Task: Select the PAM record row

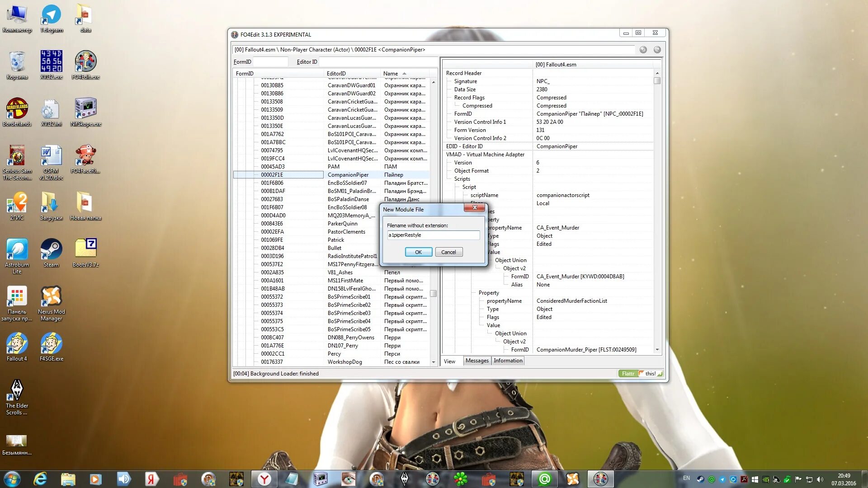Action: [331, 167]
